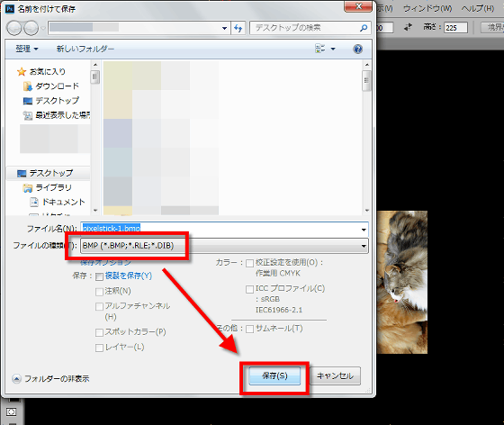Toggle the Layers (レイヤー) checkbox

[x=99, y=348]
